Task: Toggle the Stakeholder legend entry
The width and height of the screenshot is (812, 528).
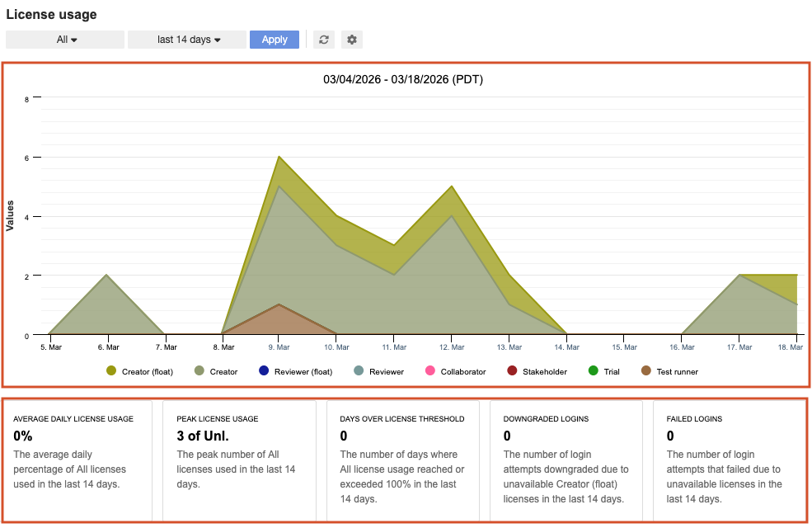Action: pyautogui.click(x=537, y=372)
